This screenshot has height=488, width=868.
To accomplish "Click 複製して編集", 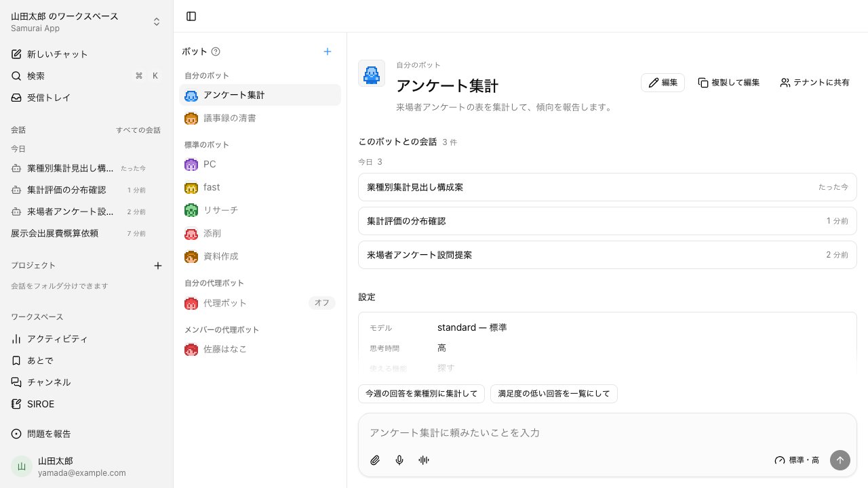I will click(x=728, y=83).
